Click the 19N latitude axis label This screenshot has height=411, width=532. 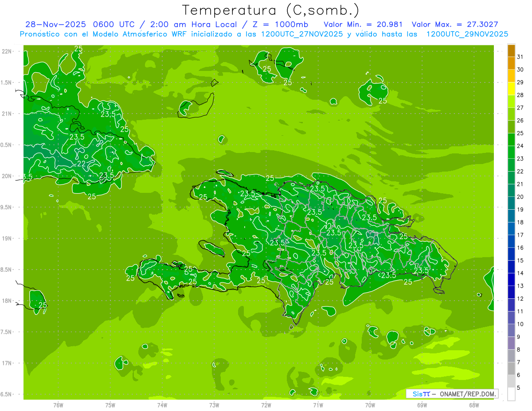pos(7,239)
